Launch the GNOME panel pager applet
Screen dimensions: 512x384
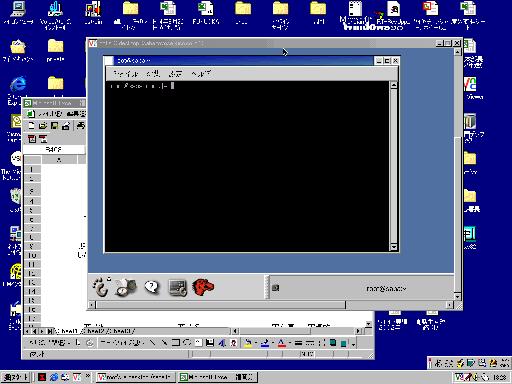coord(126,287)
